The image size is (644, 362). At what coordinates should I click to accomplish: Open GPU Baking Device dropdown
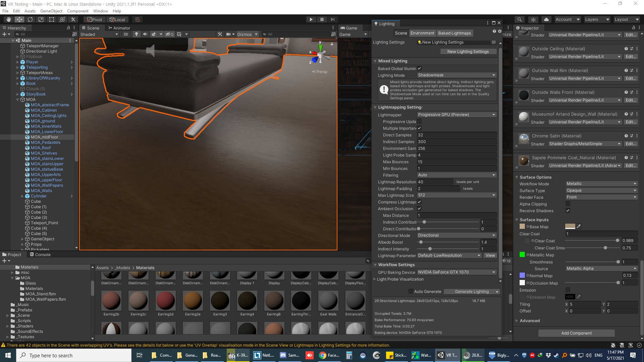click(x=457, y=272)
